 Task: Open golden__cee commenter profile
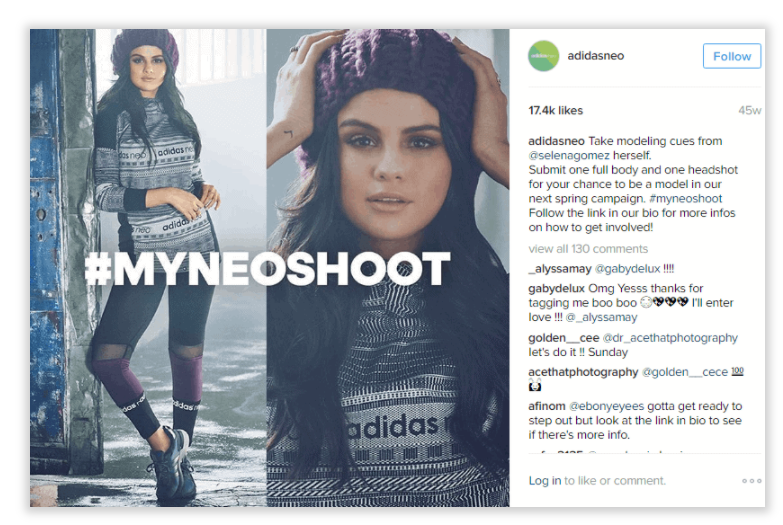(x=563, y=338)
